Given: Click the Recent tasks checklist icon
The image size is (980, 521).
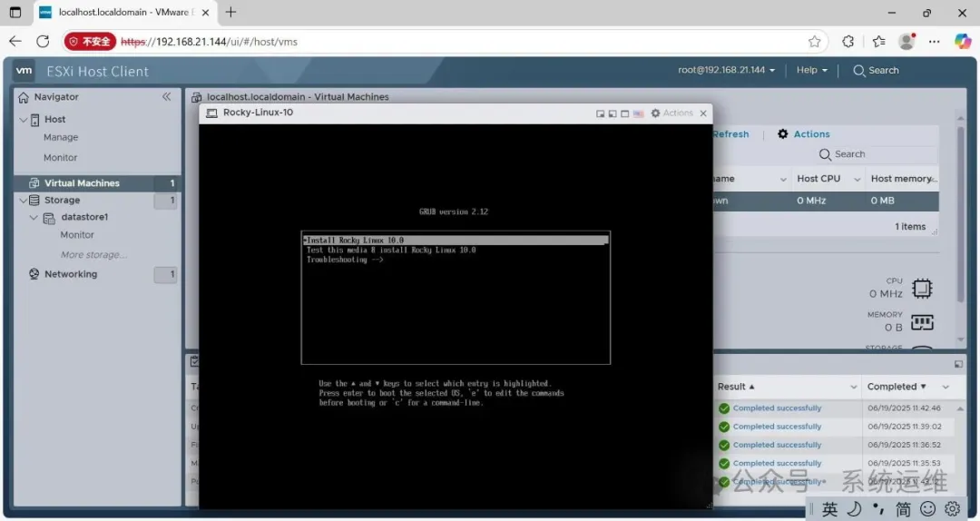Looking at the screenshot, I should pyautogui.click(x=194, y=361).
